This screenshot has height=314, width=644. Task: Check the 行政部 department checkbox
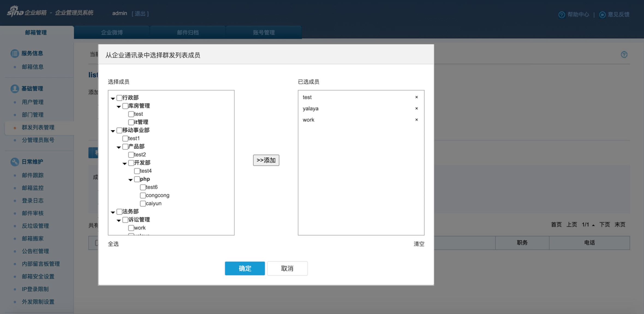point(119,98)
